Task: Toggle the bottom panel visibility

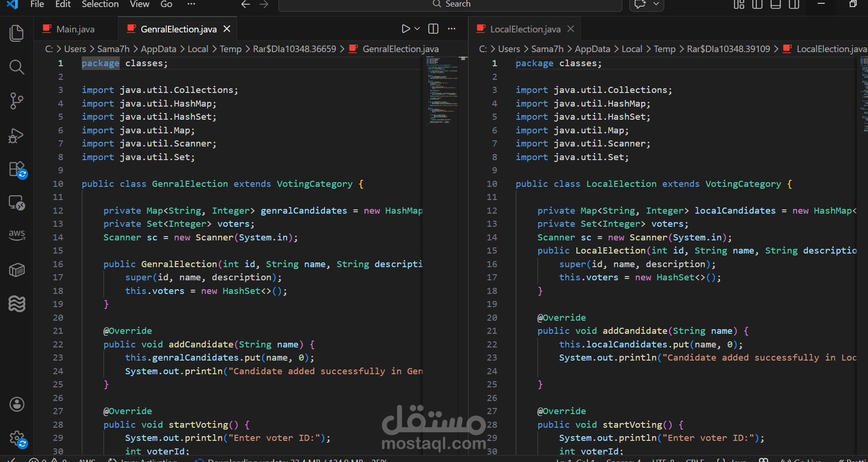Action: tap(775, 5)
